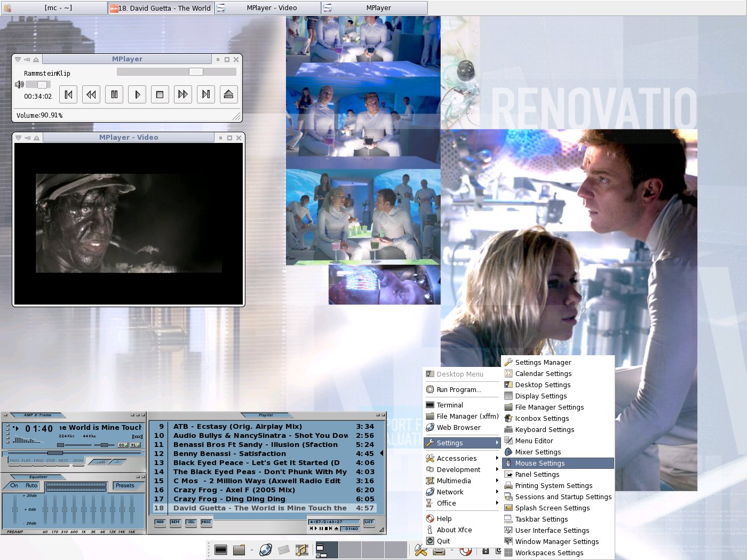
Task: Open the mail envelope icon on the panel
Action: (283, 550)
